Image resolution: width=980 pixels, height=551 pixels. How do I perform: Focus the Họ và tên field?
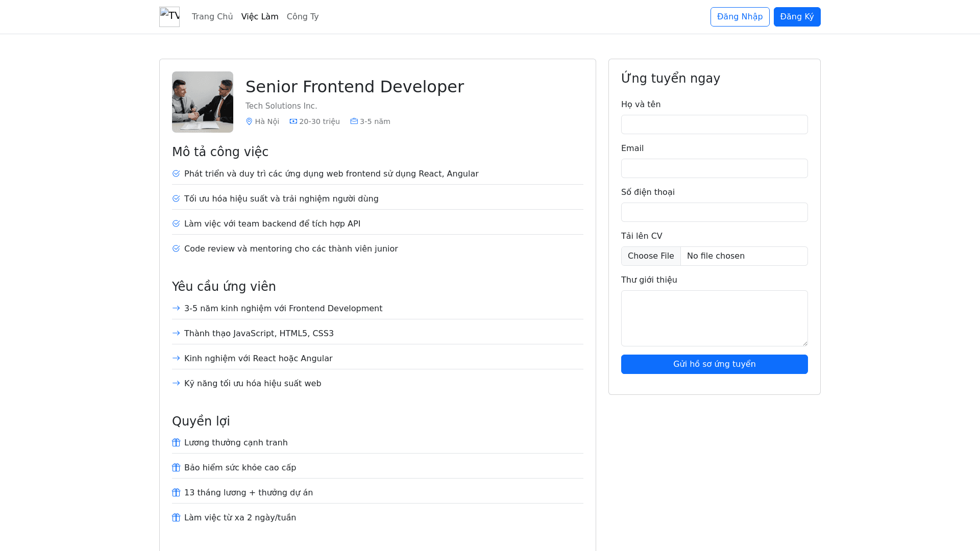(x=714, y=124)
